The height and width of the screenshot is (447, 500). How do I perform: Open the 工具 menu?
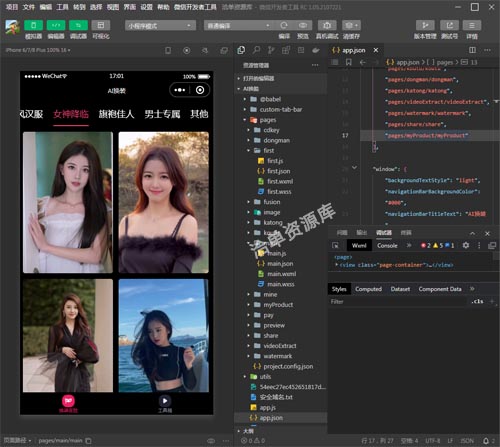(x=62, y=7)
